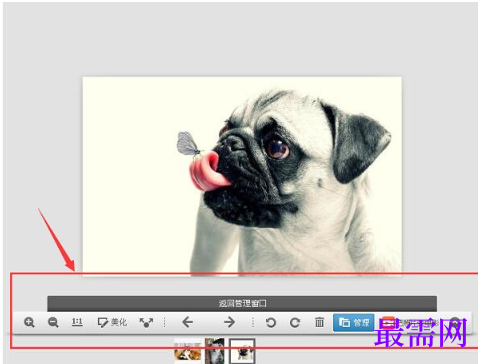The image size is (486, 364).
Task: Delete the image with trash icon
Action: pyautogui.click(x=319, y=322)
